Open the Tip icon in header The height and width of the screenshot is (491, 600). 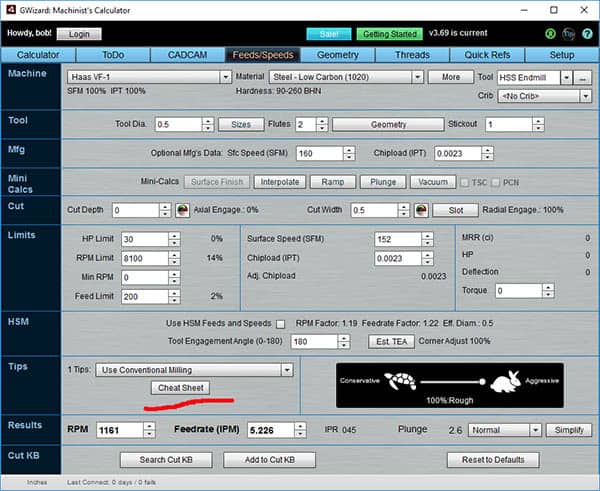pos(569,34)
